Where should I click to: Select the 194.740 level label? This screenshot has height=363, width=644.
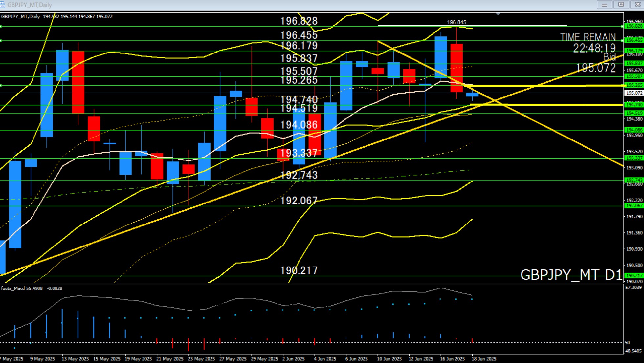[x=299, y=99]
